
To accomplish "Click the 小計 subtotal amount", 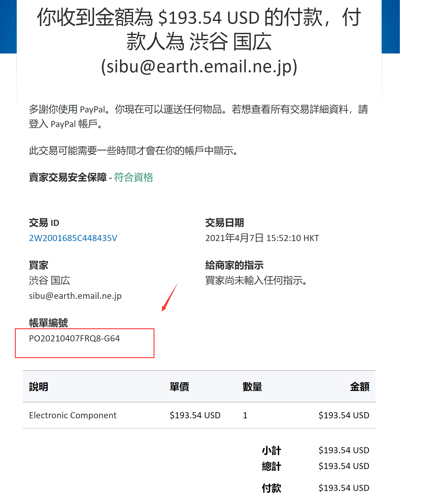I will click(x=344, y=450).
